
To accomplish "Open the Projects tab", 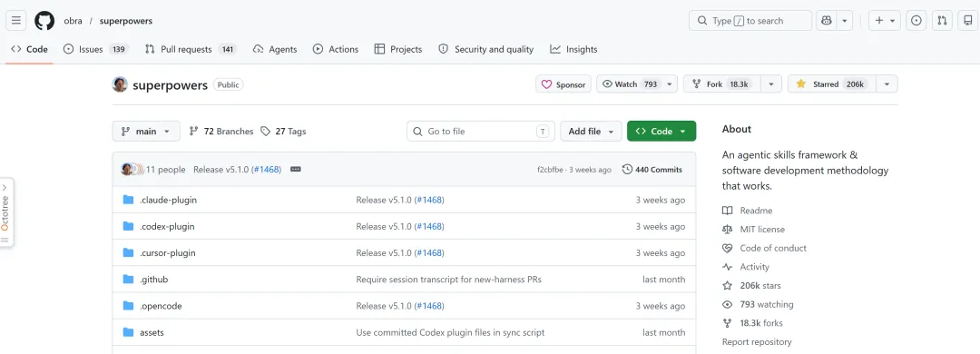I will pyautogui.click(x=398, y=49).
